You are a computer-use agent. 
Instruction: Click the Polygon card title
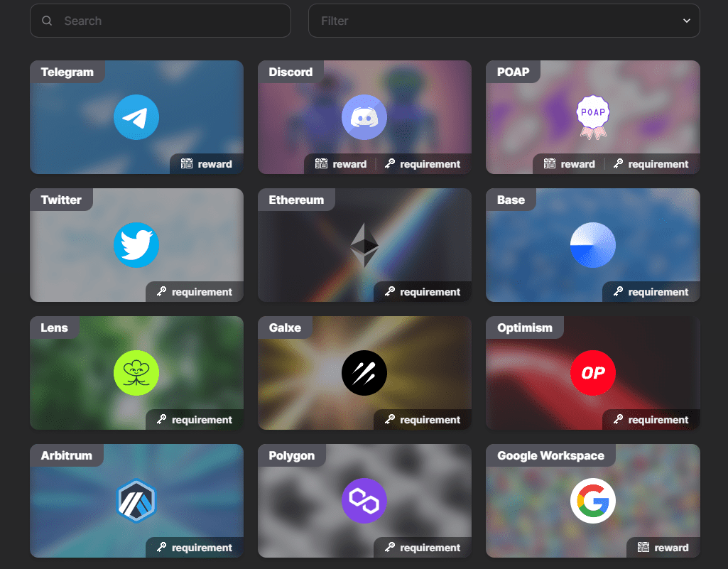pyautogui.click(x=292, y=455)
